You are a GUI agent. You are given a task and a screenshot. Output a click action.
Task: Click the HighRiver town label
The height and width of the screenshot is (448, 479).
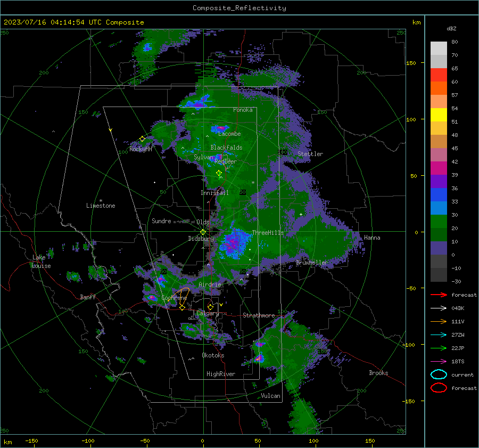click(x=221, y=374)
